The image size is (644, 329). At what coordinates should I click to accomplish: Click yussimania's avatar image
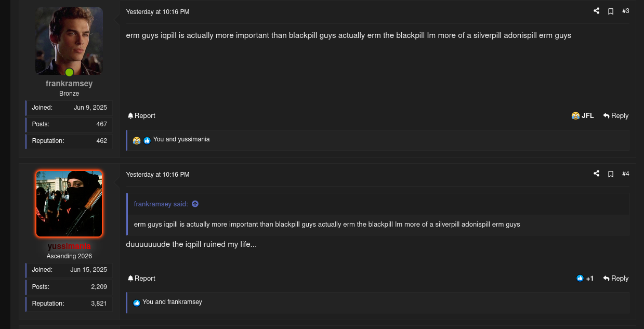point(69,204)
